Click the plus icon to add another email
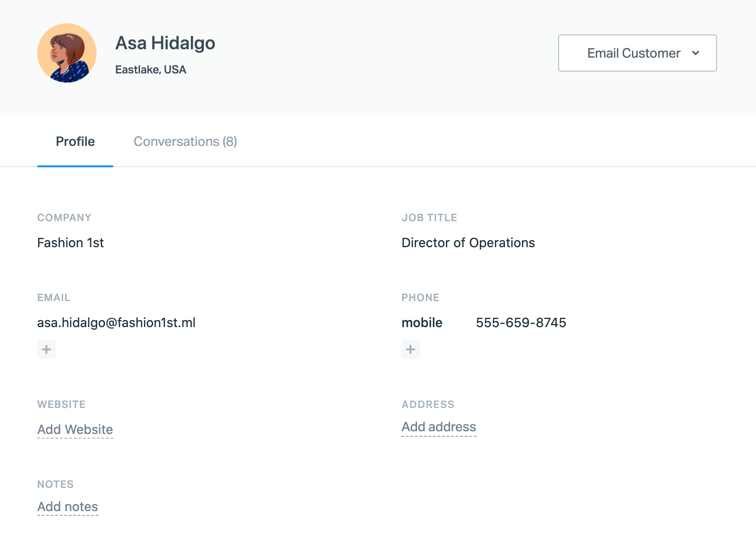 pyautogui.click(x=46, y=349)
